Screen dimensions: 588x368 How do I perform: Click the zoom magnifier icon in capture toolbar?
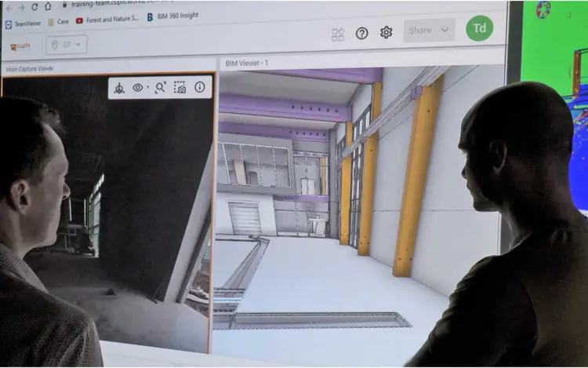click(160, 88)
